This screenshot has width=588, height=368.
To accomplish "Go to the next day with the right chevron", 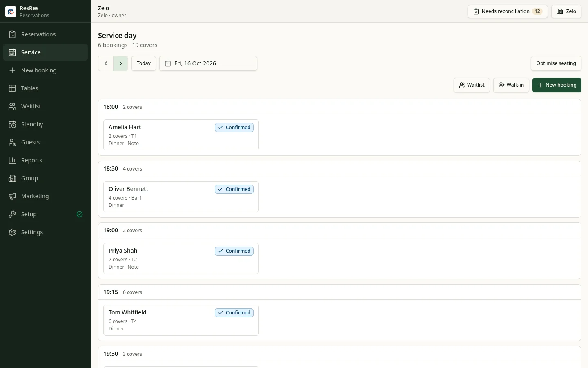I will tap(121, 63).
